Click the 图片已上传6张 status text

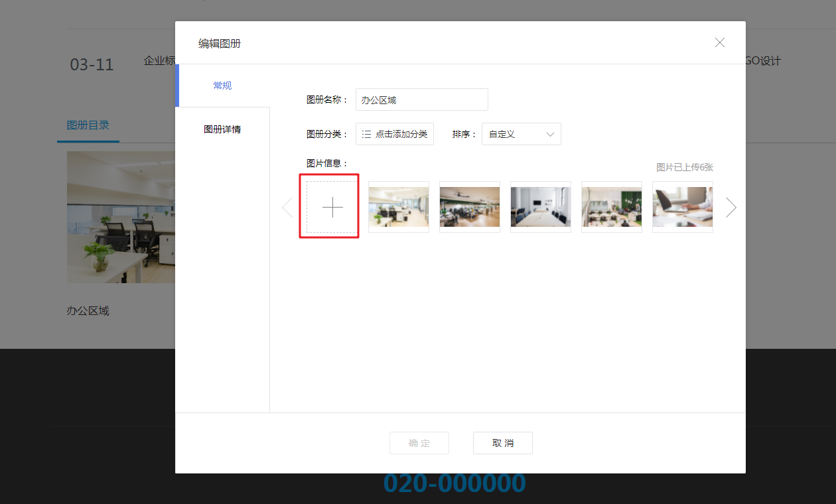coord(685,167)
